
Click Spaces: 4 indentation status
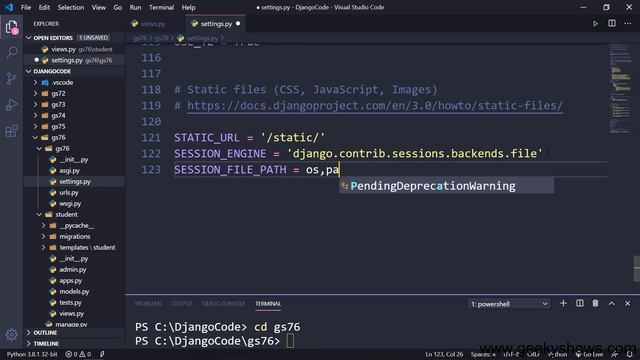(x=483, y=354)
